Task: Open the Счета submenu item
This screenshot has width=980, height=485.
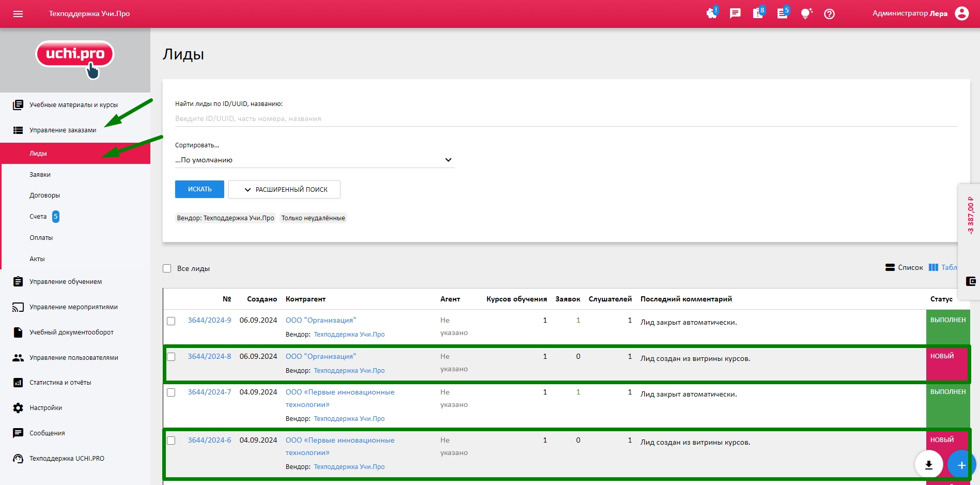Action: [x=75, y=217]
